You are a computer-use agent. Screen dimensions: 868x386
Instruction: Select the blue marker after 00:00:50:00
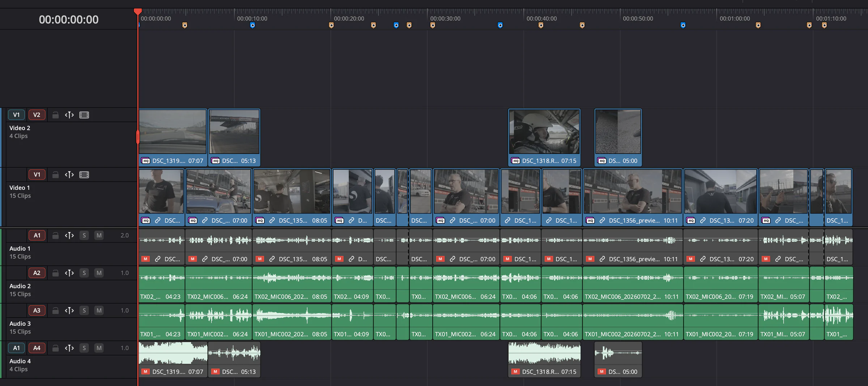click(x=683, y=25)
